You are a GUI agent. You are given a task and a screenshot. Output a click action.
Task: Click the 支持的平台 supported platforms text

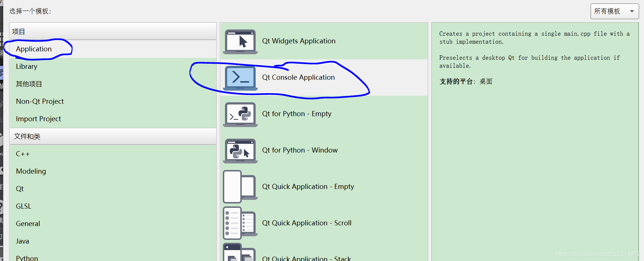pos(466,82)
